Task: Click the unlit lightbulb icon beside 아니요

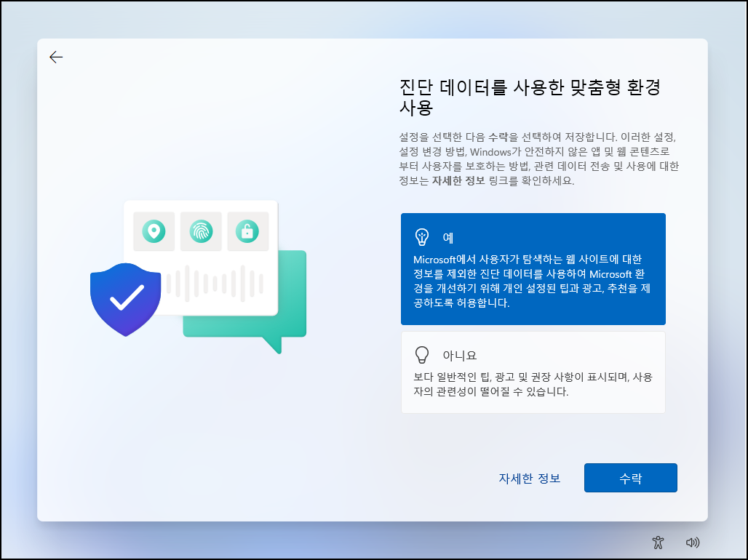Action: tap(422, 355)
